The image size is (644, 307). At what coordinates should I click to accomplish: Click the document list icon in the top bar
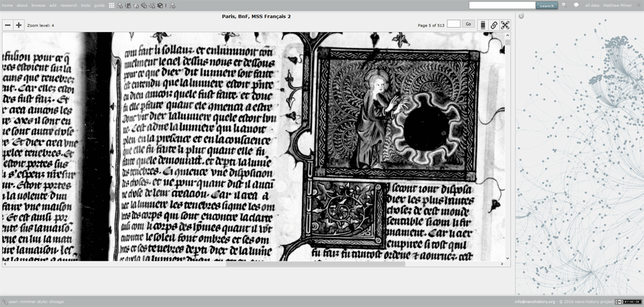coord(128,5)
